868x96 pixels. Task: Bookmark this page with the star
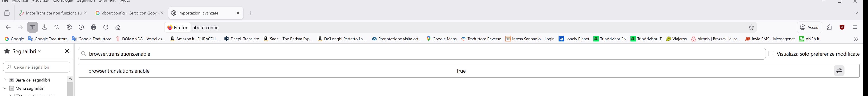[751, 27]
